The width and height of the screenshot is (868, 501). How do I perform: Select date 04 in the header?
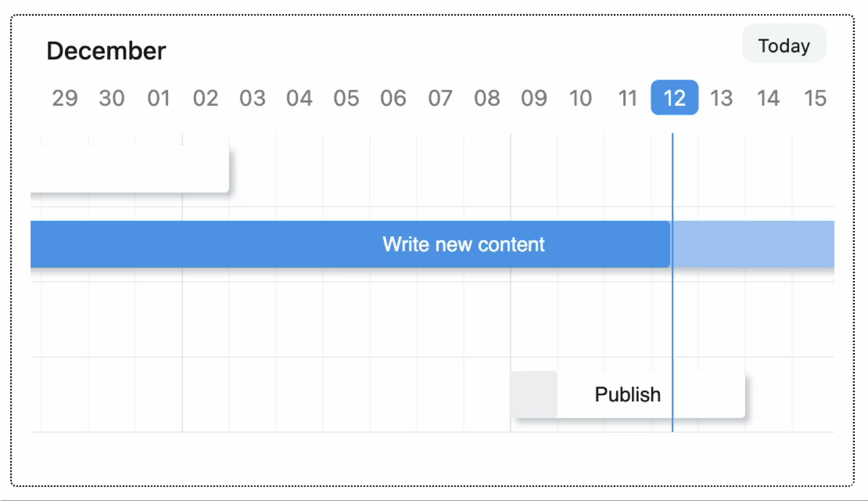299,98
